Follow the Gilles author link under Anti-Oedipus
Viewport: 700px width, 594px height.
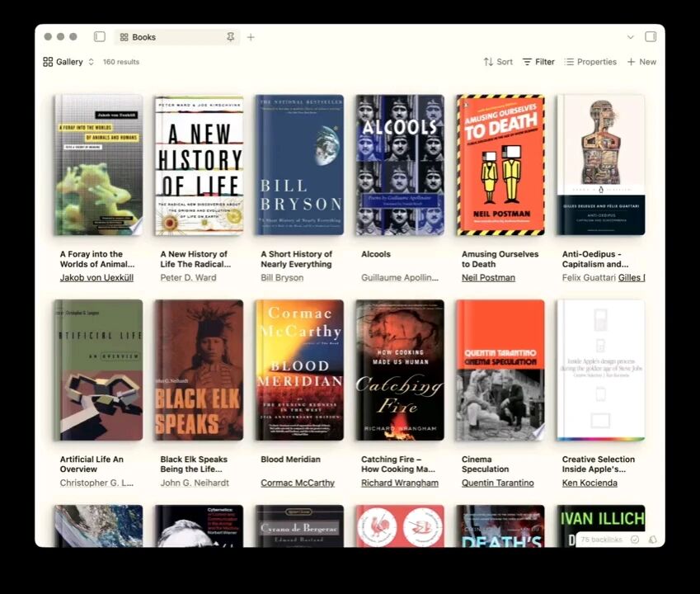632,278
